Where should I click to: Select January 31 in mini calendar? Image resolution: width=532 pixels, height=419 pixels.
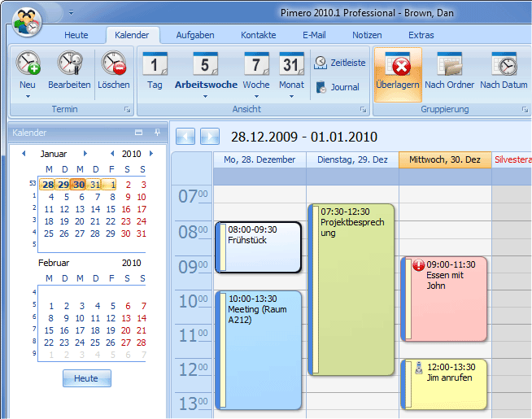(x=142, y=234)
